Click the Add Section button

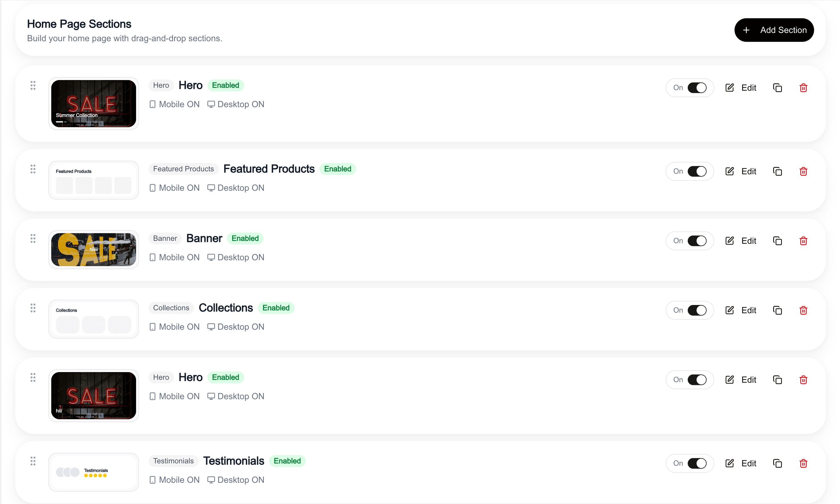tap(774, 30)
